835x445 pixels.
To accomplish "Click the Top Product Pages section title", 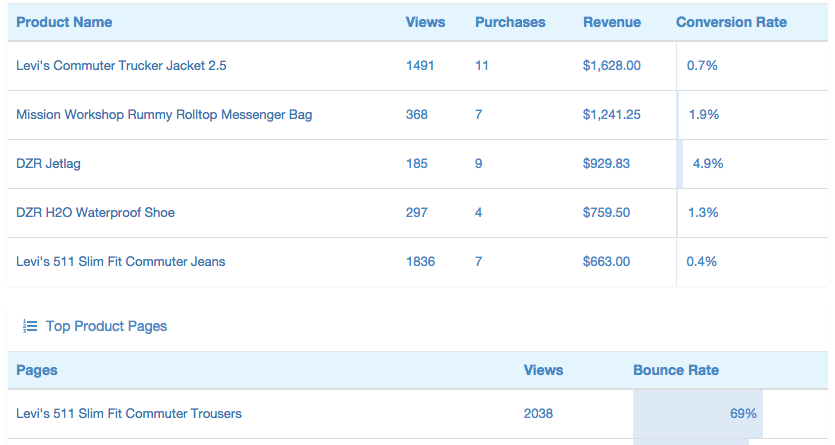I will click(106, 326).
